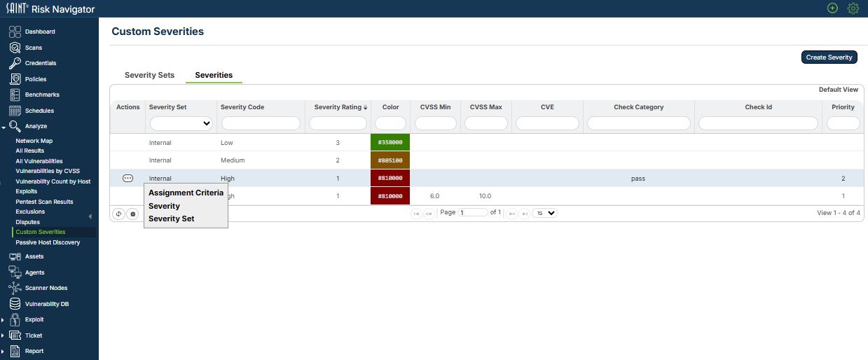Click the Vulnerability DB database icon
The height and width of the screenshot is (360, 868).
point(15,304)
